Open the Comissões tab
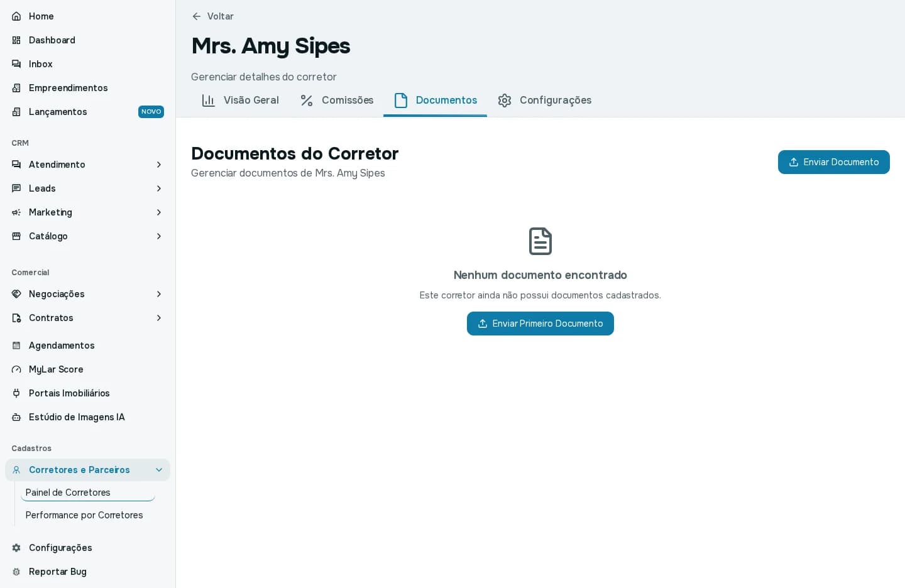Image resolution: width=905 pixels, height=588 pixels. click(x=337, y=101)
